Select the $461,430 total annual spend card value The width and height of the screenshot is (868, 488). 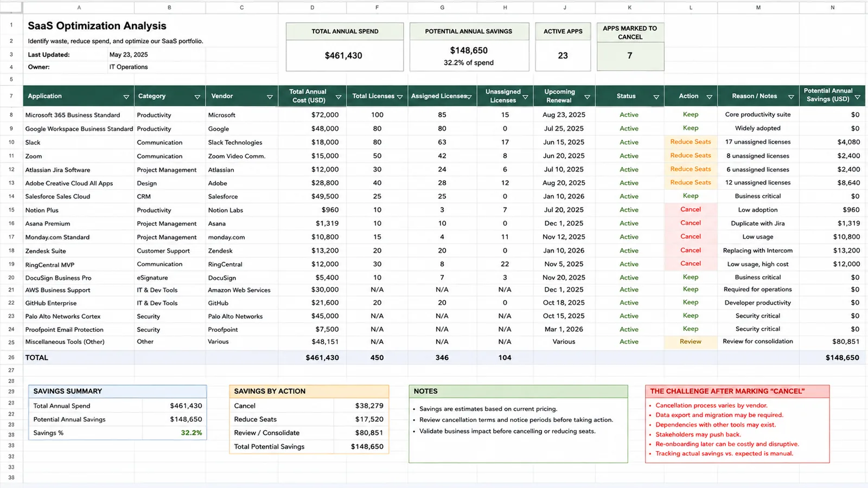(343, 55)
